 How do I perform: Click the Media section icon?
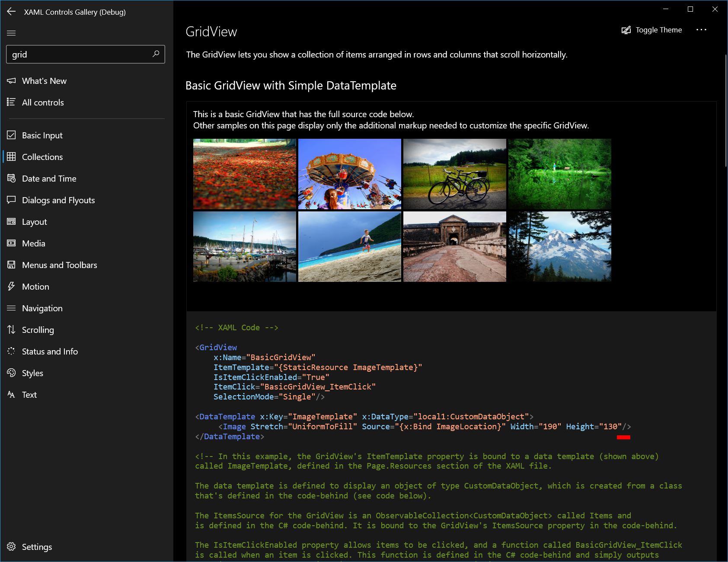(12, 243)
